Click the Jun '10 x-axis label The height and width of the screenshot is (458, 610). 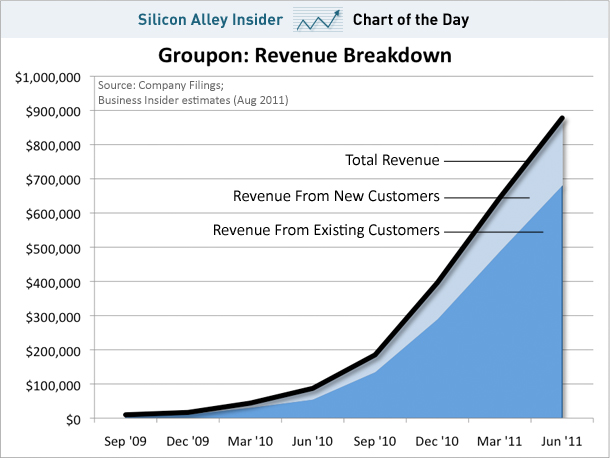[312, 441]
